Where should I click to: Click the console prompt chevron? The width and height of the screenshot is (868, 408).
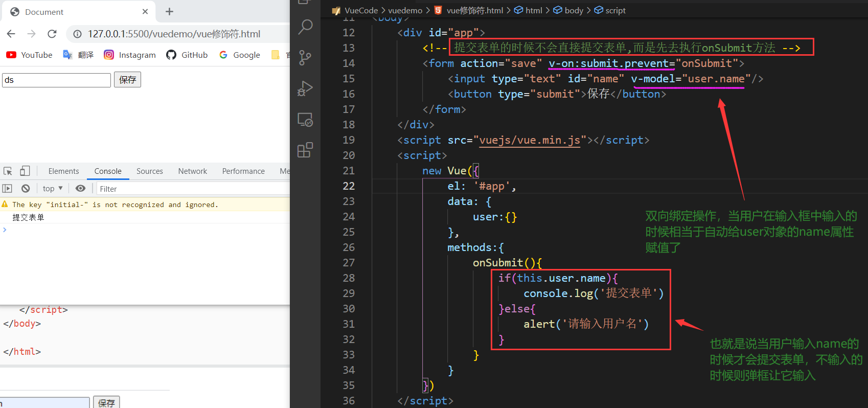(x=5, y=230)
